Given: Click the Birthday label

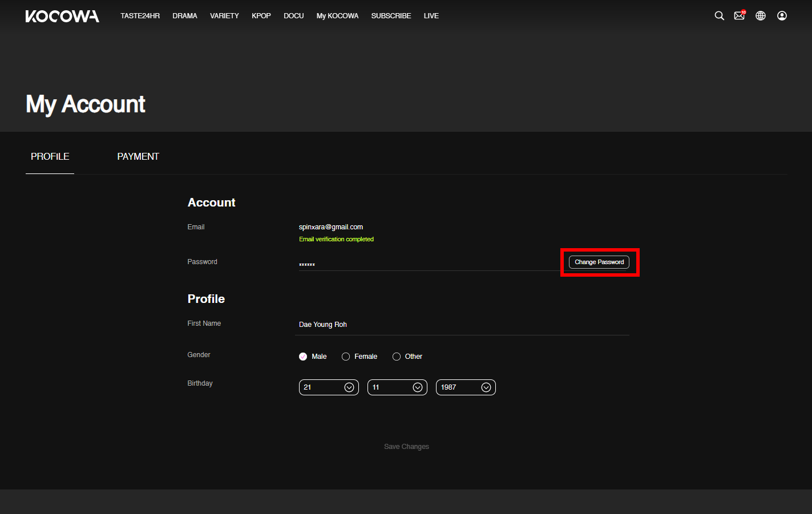Looking at the screenshot, I should [x=200, y=383].
